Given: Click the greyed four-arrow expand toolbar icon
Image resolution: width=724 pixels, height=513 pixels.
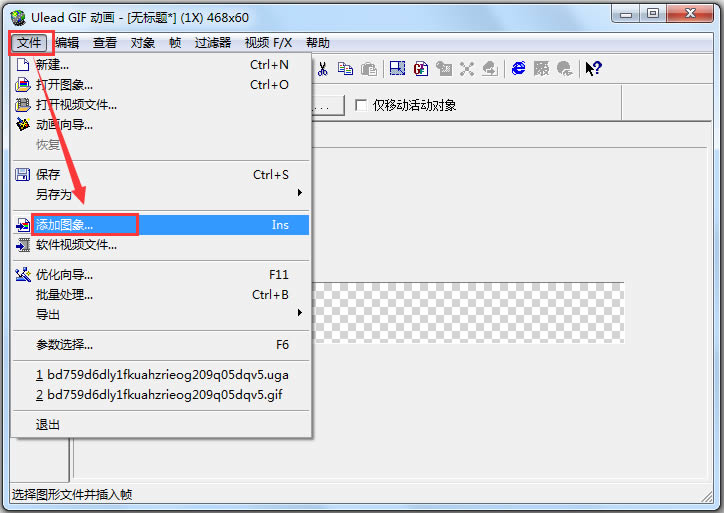Looking at the screenshot, I should click(x=467, y=69).
